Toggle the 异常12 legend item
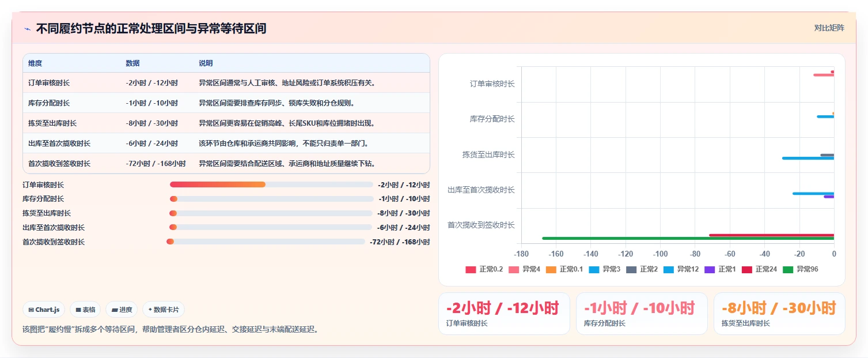 (681, 269)
